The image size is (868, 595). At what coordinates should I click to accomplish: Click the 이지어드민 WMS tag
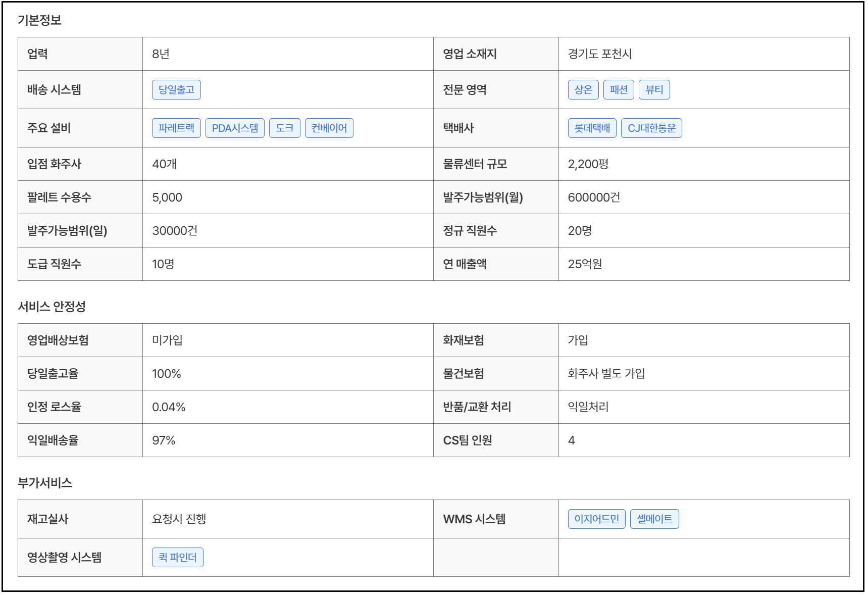coord(596,519)
